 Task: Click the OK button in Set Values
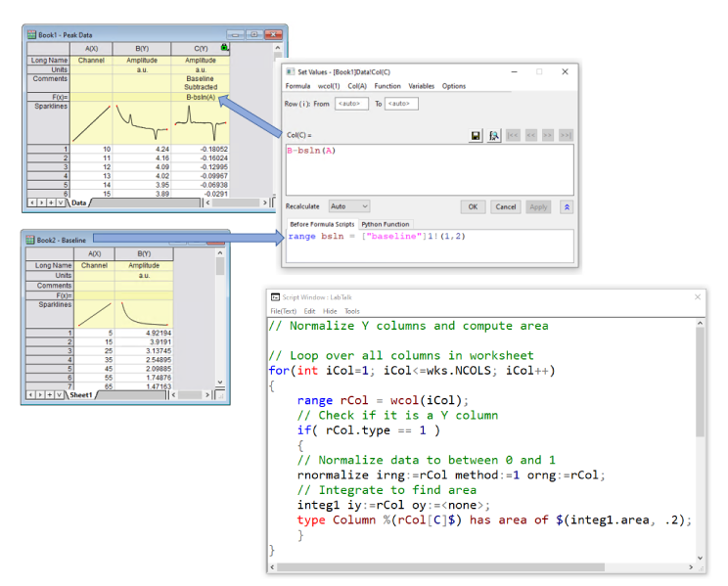(473, 207)
